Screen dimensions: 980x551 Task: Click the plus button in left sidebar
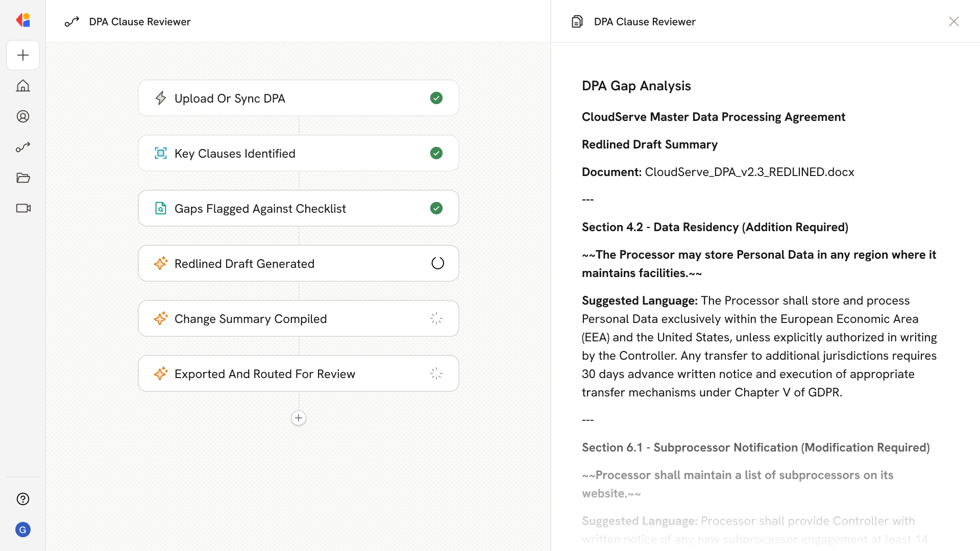23,55
